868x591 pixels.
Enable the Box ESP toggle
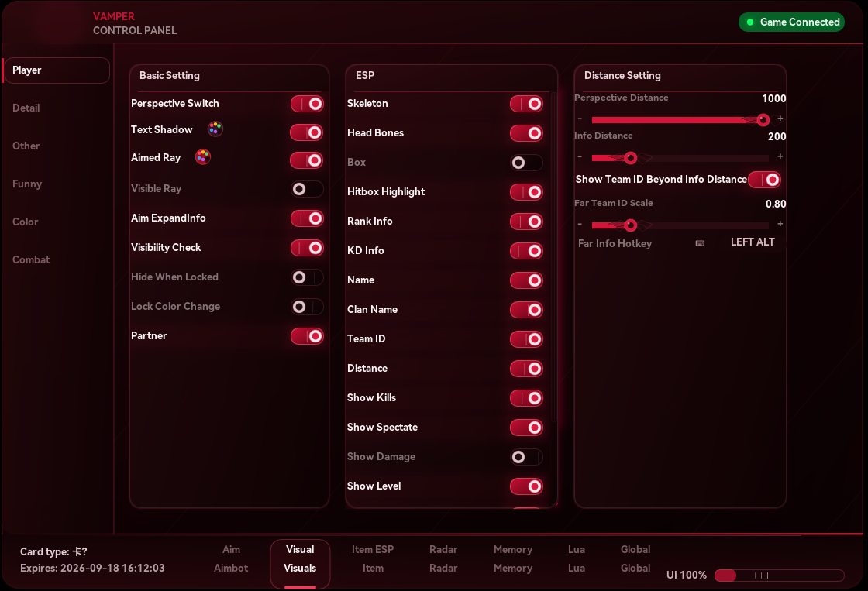pos(526,163)
